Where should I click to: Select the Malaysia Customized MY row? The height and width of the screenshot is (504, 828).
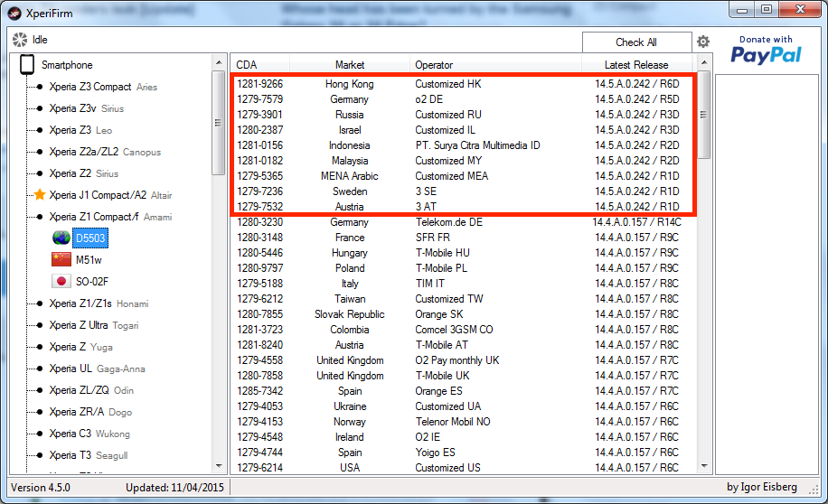click(464, 161)
